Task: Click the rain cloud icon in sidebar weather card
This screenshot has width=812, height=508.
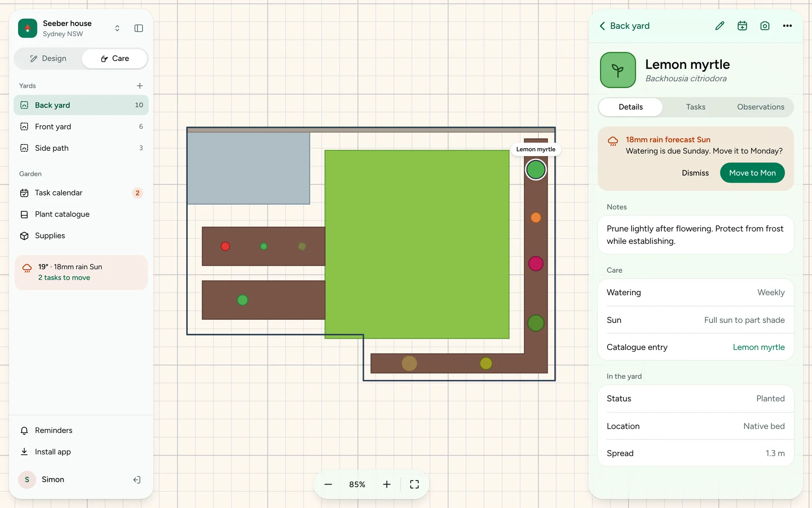Action: pyautogui.click(x=27, y=268)
